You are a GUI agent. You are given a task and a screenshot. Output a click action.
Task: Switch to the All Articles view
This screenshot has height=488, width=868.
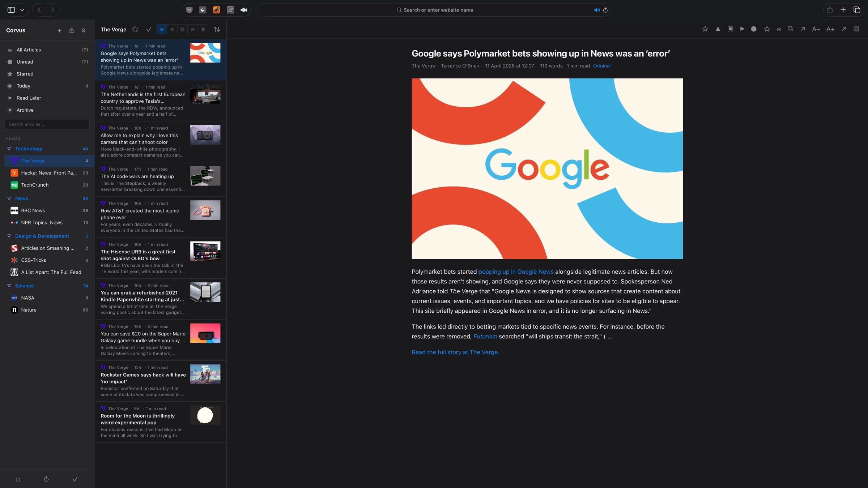click(x=29, y=50)
